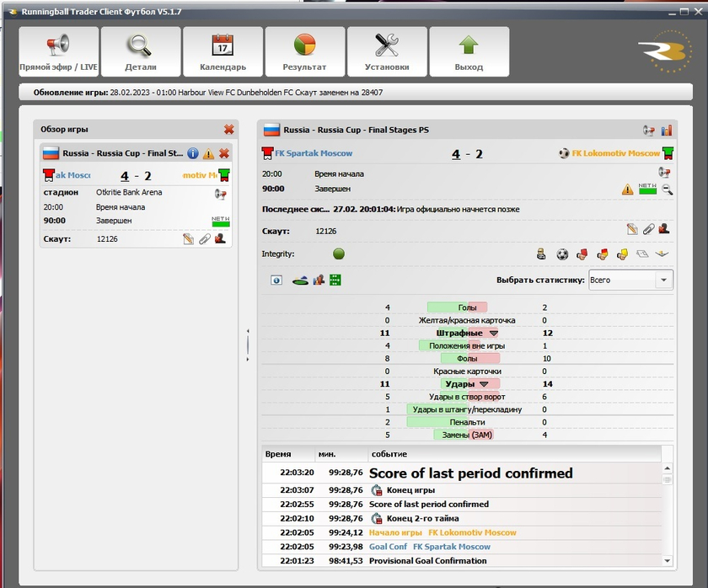The width and height of the screenshot is (708, 588).
Task: Click the мин. column header in the events log
Action: 341,454
